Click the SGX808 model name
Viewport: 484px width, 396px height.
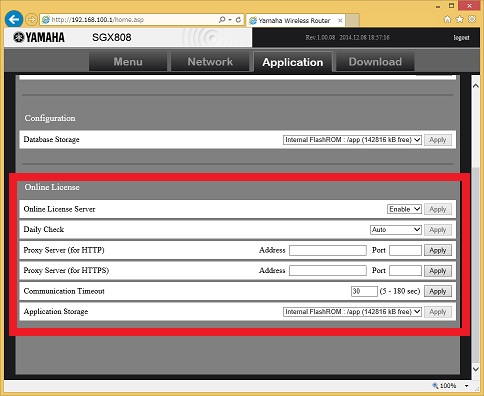click(x=112, y=37)
